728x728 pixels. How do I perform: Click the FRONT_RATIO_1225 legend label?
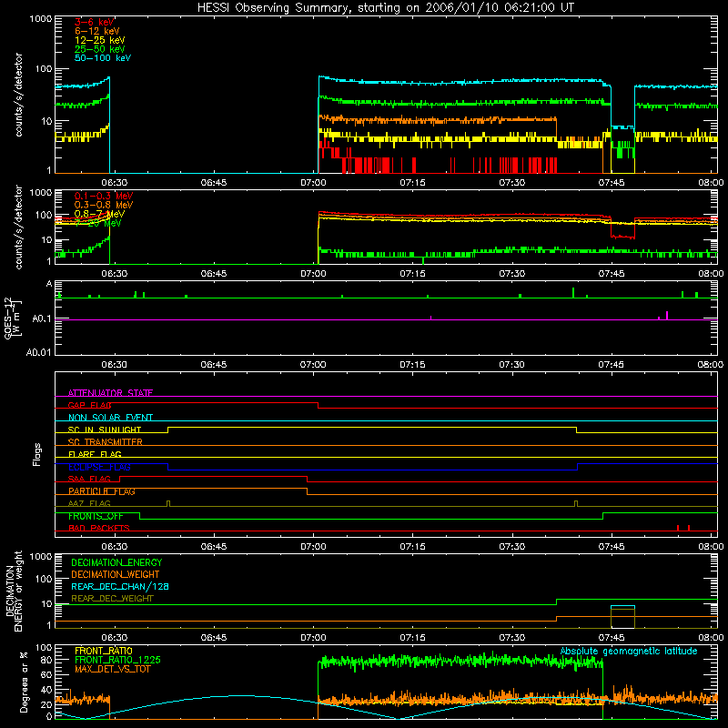coord(117,660)
